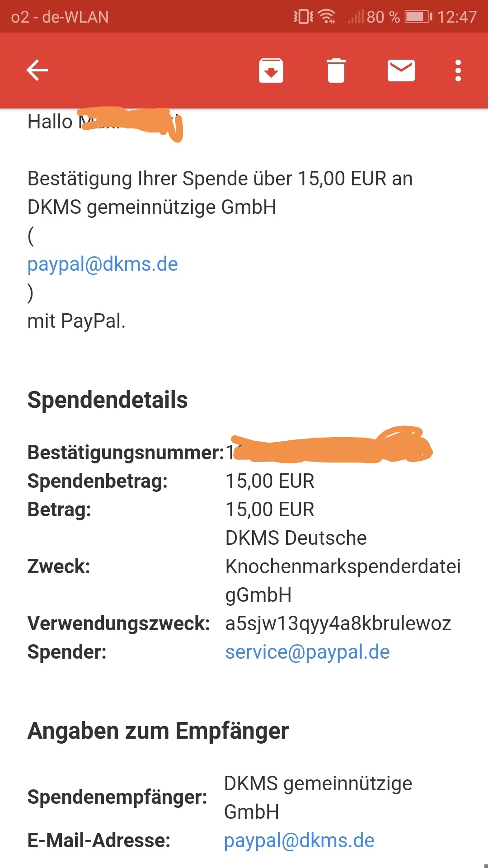This screenshot has height=868, width=488.
Task: Tap the Bestätigungsnummer label
Action: pyautogui.click(x=126, y=453)
